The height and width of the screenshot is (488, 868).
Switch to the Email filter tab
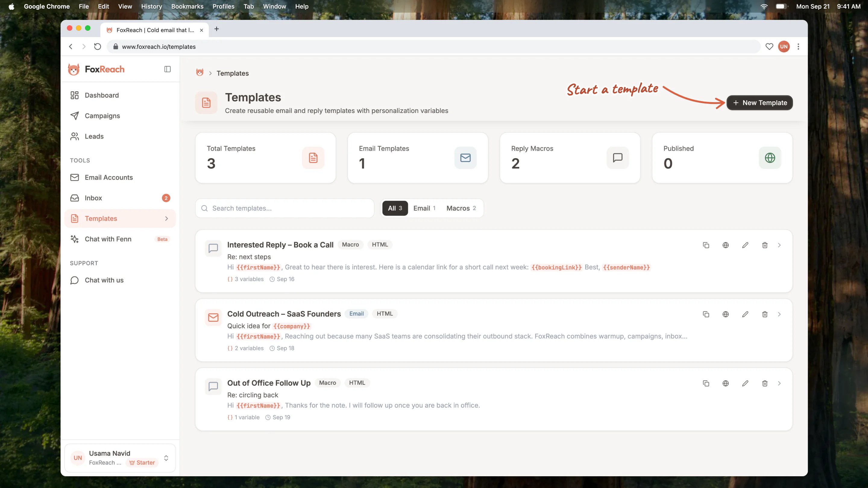[x=424, y=208]
